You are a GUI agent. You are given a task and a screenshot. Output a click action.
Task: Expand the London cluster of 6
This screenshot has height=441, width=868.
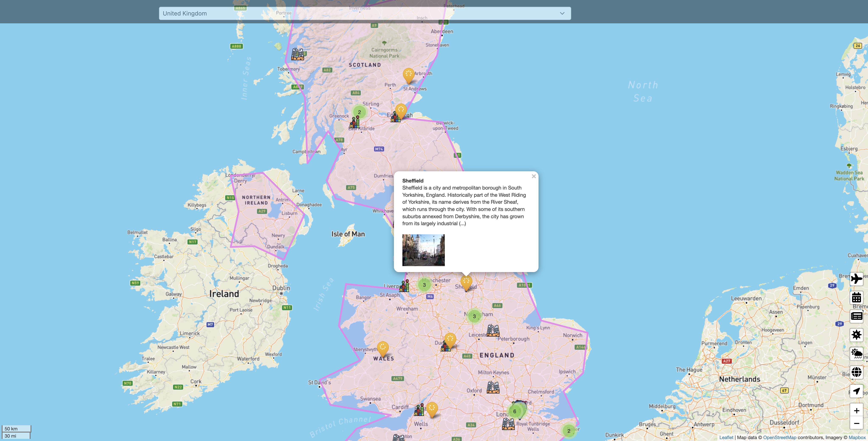515,411
